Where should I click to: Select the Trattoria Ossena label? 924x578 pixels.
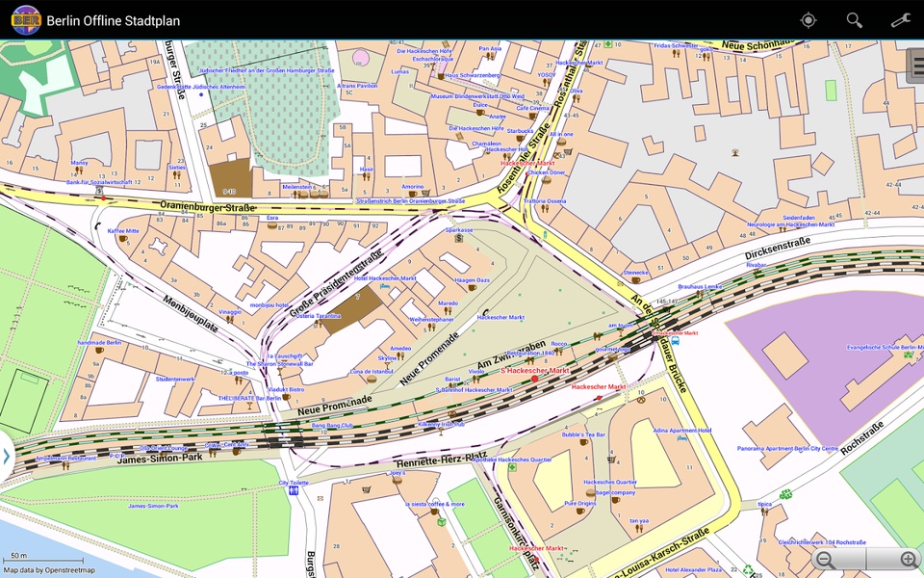pos(545,201)
